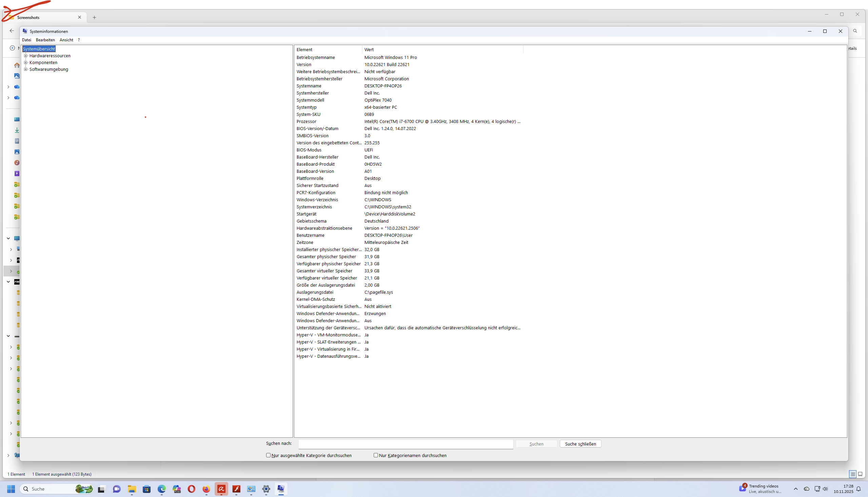This screenshot has width=868, height=497.
Task: Expand the Softwareumgebung tree node
Action: [26, 69]
